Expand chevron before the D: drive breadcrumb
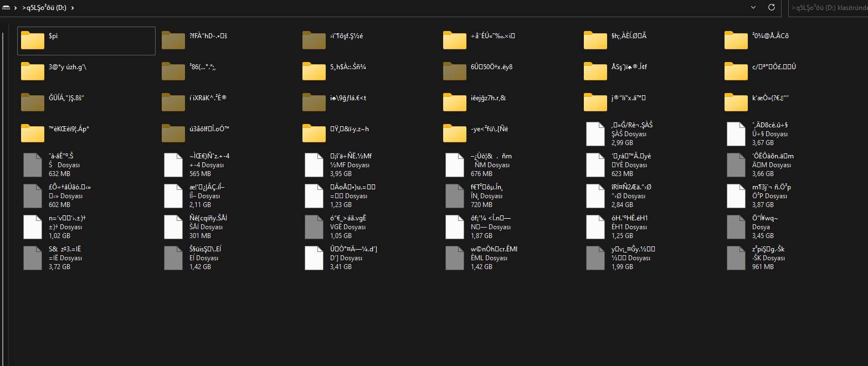This screenshot has width=868, height=366. point(16,8)
